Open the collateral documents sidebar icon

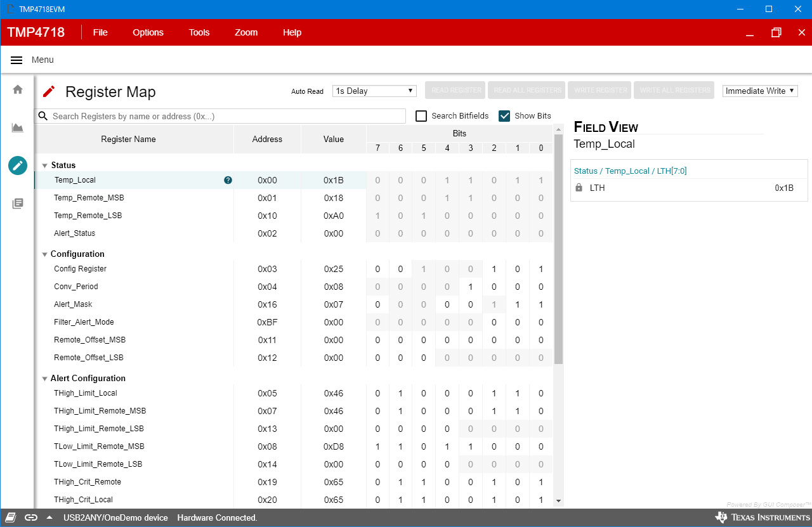18,204
